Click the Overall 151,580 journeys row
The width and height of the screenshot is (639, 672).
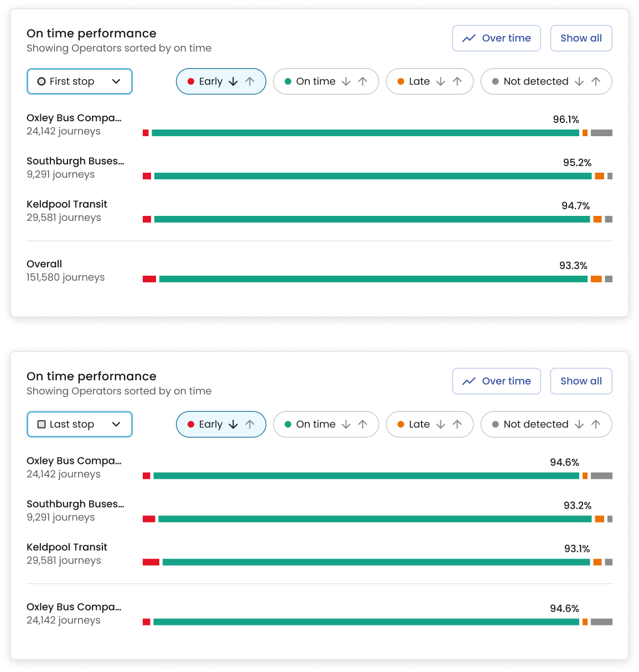(x=319, y=271)
